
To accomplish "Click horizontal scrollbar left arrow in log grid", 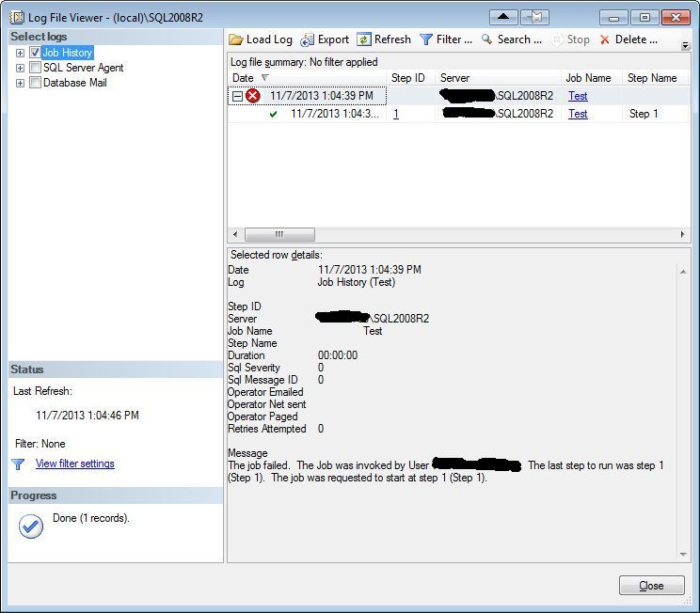I will click(x=235, y=234).
